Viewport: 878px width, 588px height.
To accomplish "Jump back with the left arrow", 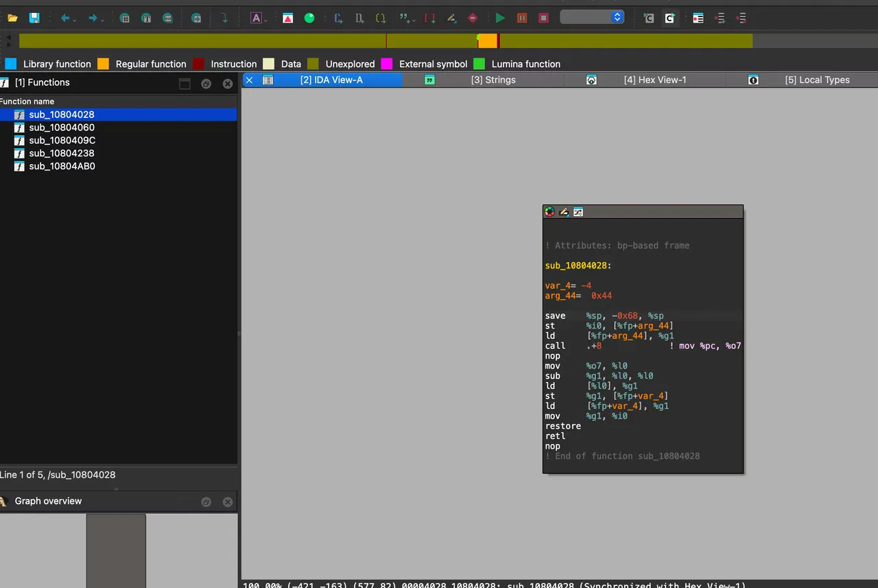I will 65,18.
